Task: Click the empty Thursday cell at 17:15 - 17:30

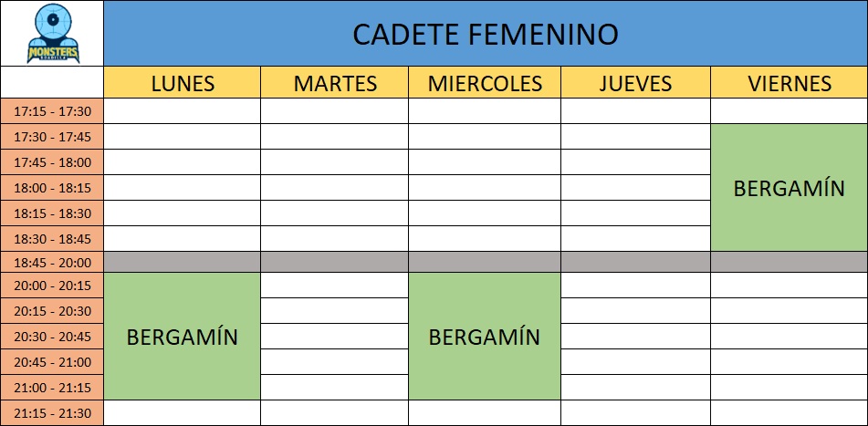Action: 635,111
